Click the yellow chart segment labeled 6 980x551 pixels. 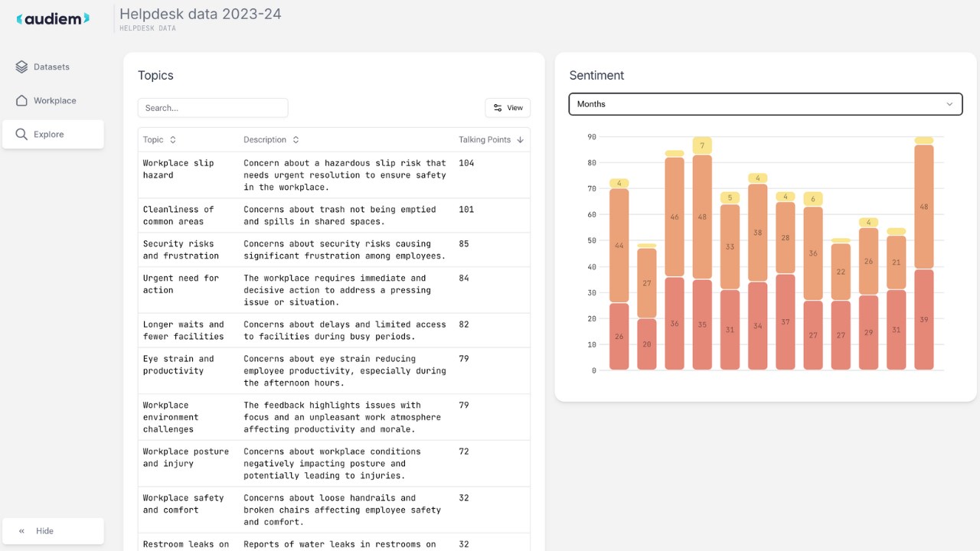point(813,199)
